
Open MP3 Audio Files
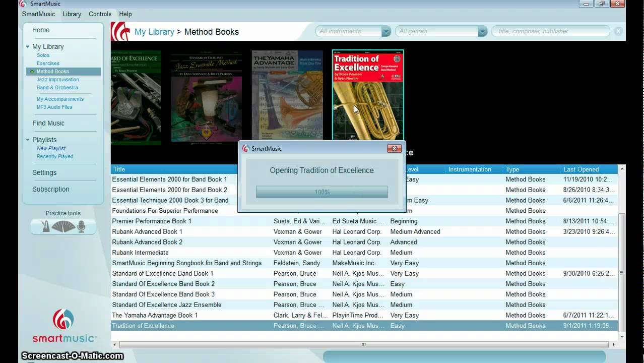(x=54, y=107)
